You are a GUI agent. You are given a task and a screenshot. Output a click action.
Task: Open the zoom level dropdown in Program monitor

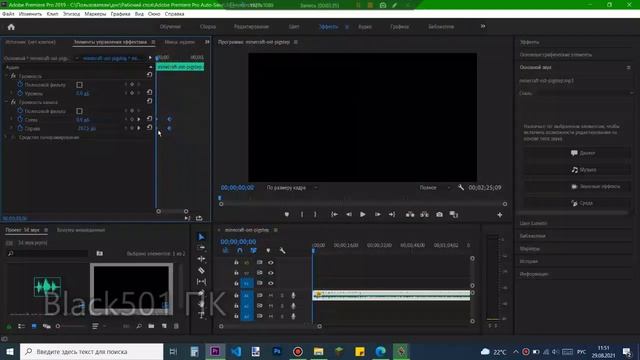(292, 188)
